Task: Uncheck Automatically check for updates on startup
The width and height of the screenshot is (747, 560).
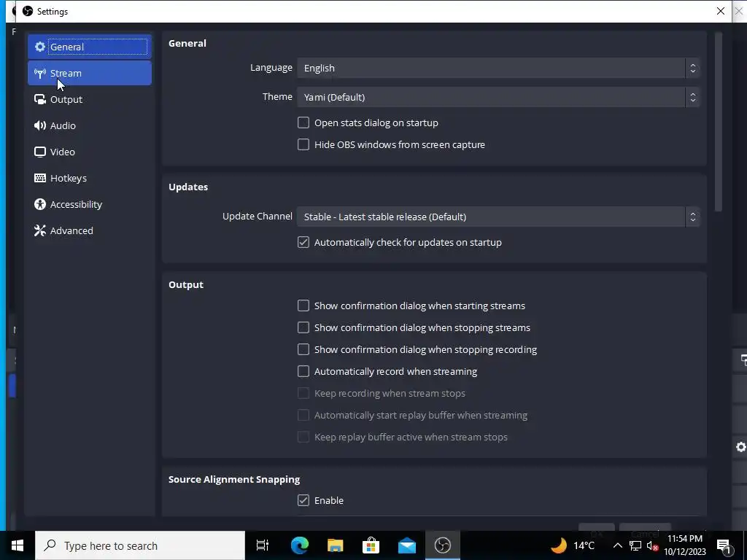Action: [x=303, y=242]
